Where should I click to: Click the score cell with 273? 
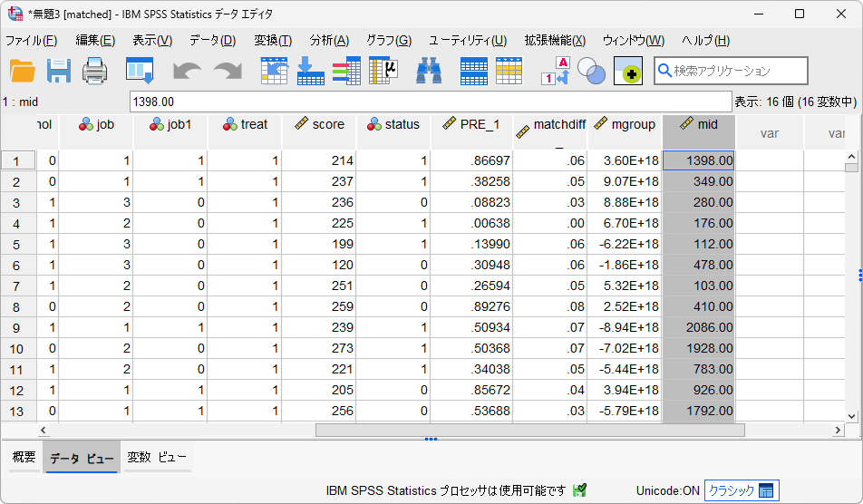tap(319, 349)
